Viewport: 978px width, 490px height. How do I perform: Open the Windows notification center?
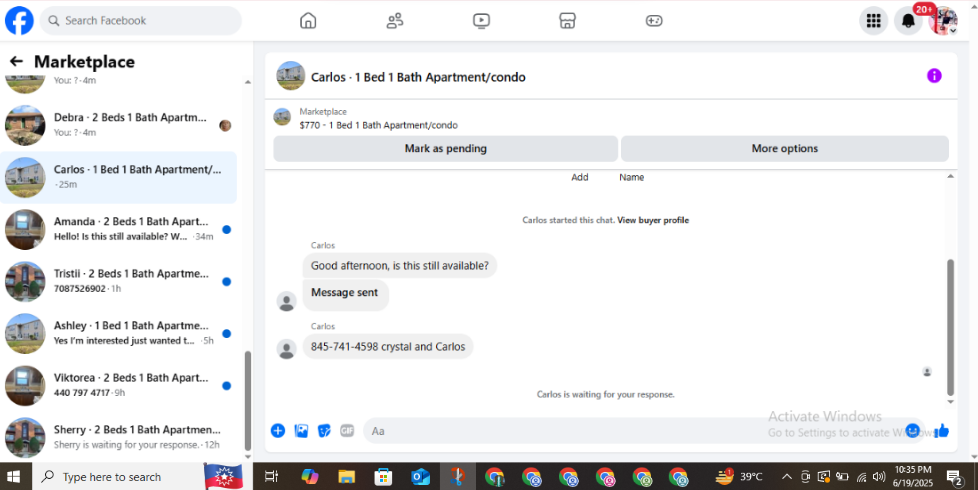(954, 478)
